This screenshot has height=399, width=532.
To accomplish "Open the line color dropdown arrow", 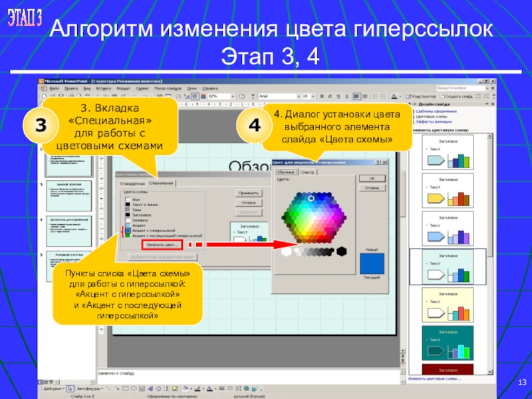I will click(203, 389).
